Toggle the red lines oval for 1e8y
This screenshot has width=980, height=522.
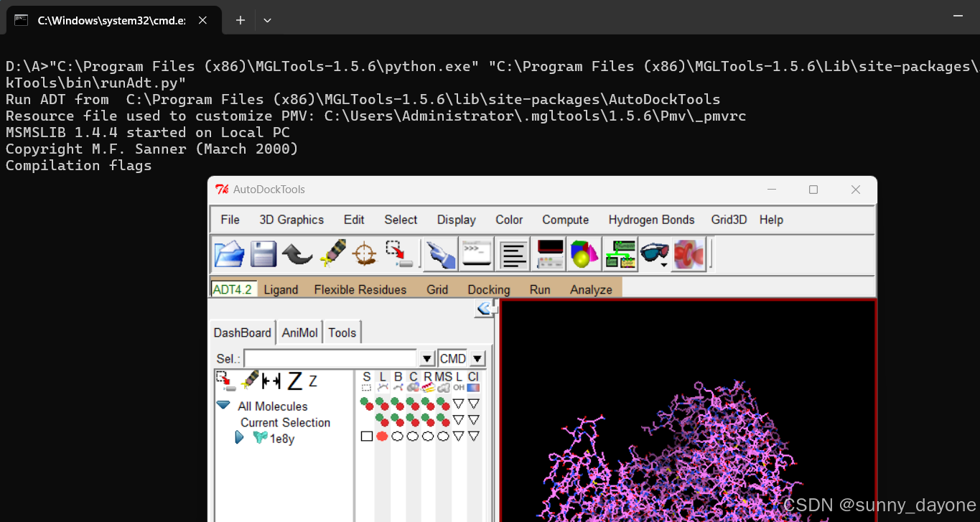click(382, 436)
